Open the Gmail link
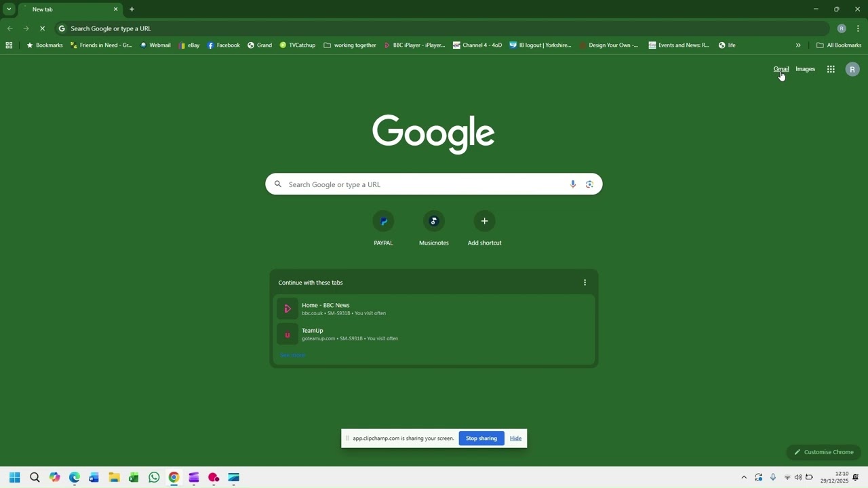 pyautogui.click(x=781, y=69)
